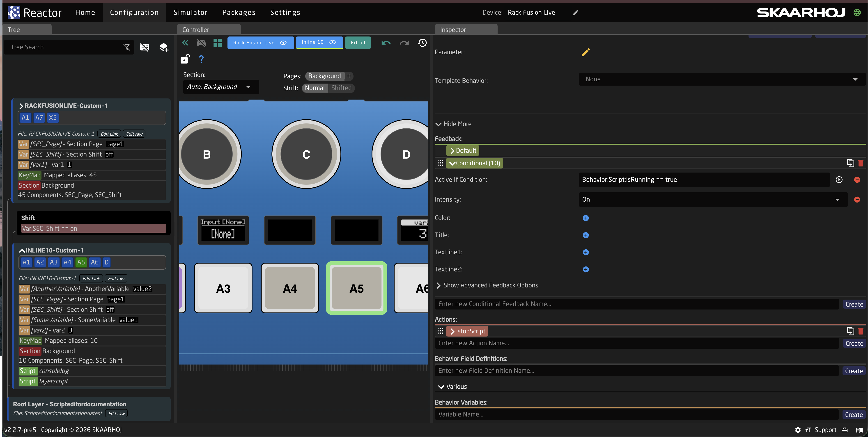Viewport: 868px width, 437px height.
Task: Go to the Home menu
Action: click(85, 12)
